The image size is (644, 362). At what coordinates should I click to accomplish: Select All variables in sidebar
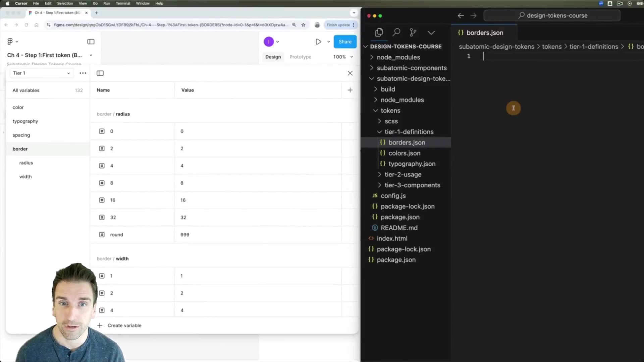pyautogui.click(x=48, y=90)
